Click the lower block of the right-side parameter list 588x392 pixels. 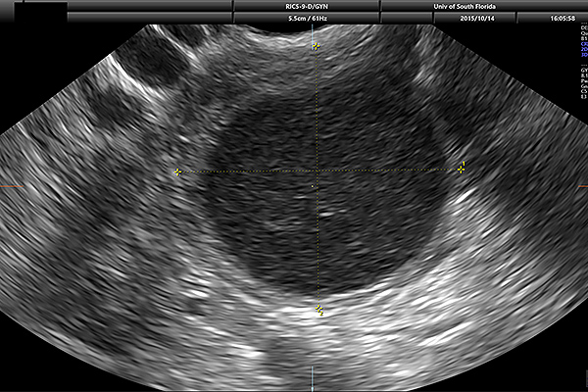(584, 83)
